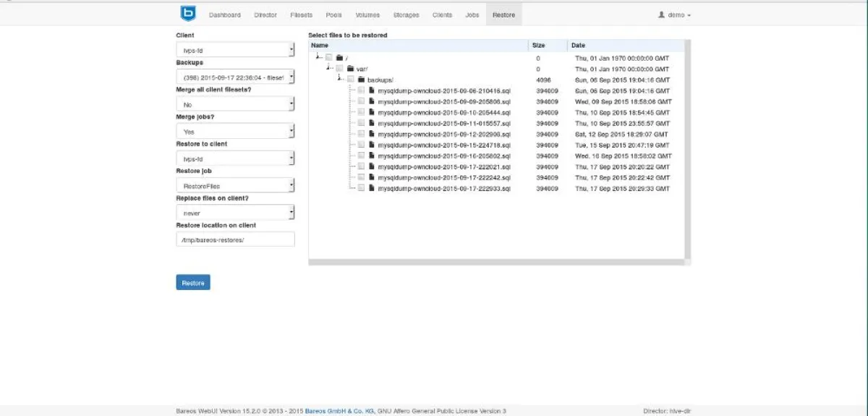Tick checkbox for mysqldump-owncloud-2015-09-16-205802.sql
Screen dimensions: 868x416
[361, 156]
